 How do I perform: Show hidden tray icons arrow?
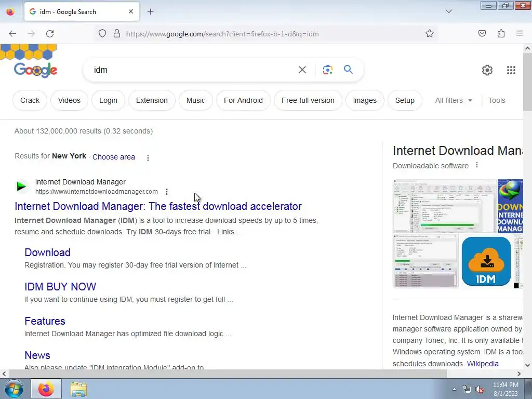(x=454, y=389)
